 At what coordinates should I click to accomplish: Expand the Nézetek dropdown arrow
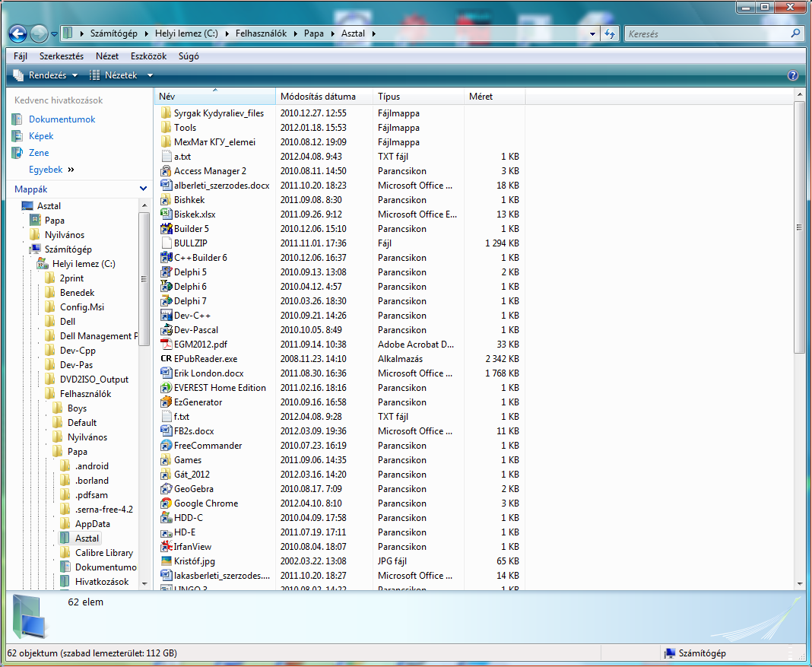point(151,75)
